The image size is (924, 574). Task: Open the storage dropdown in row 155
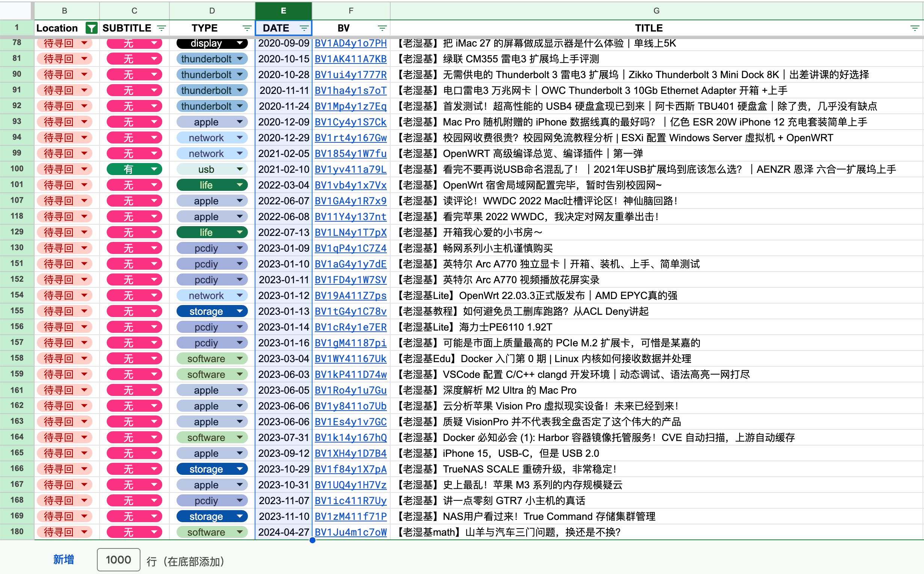point(239,311)
